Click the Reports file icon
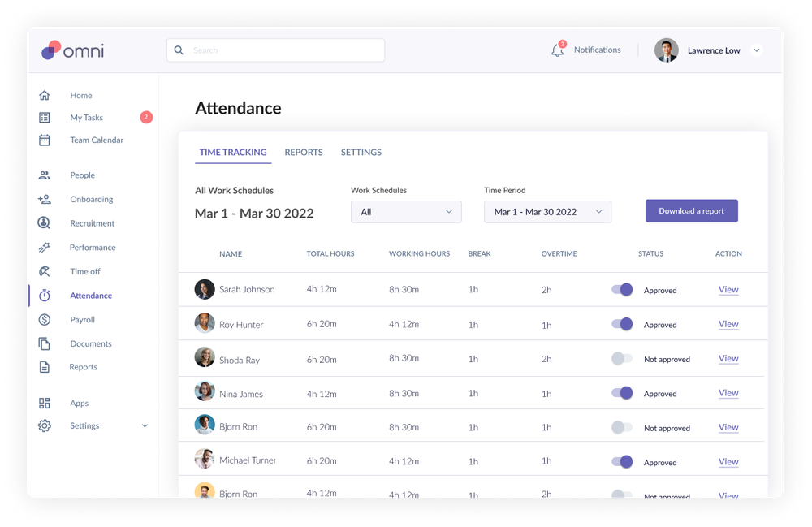The width and height of the screenshot is (812, 527). 45,367
